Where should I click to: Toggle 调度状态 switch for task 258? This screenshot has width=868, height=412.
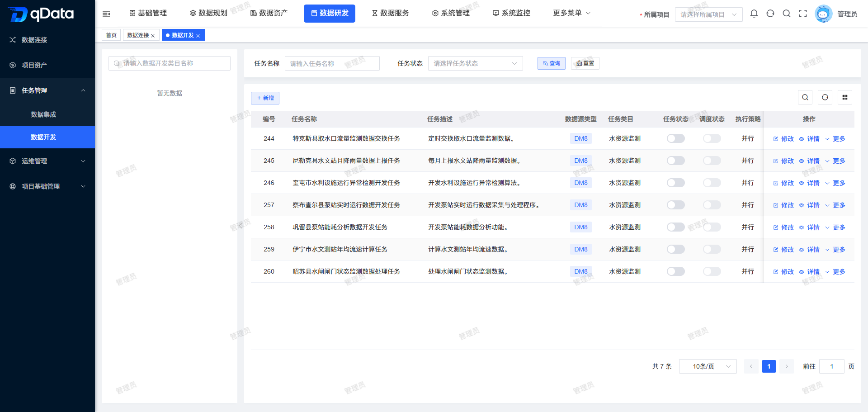(x=712, y=227)
